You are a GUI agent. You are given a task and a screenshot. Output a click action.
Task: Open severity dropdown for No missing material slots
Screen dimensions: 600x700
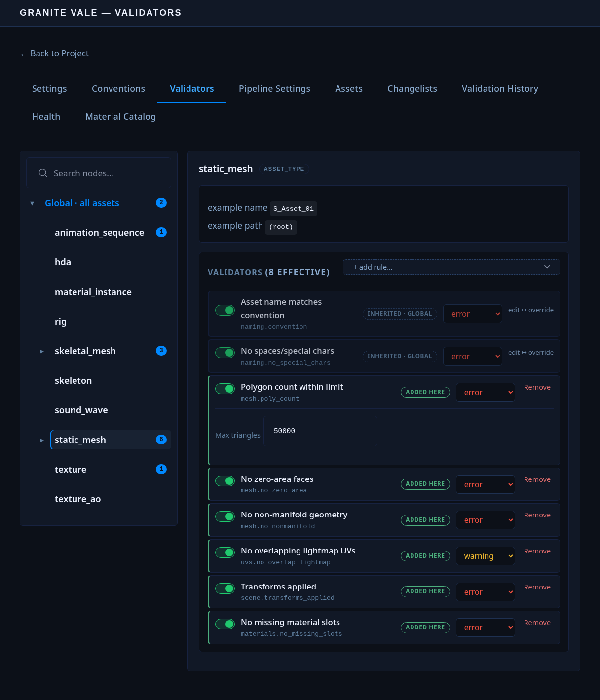486,627
